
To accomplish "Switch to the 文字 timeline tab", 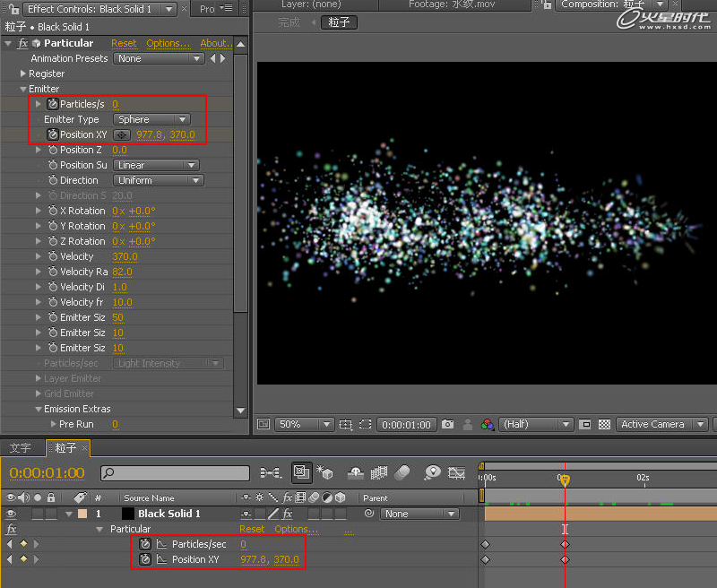I will (20, 447).
